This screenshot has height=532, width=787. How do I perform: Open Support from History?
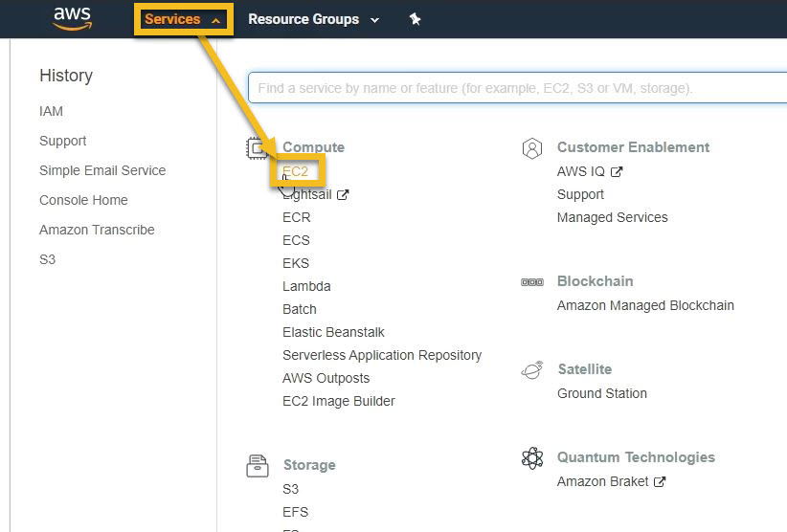63,141
